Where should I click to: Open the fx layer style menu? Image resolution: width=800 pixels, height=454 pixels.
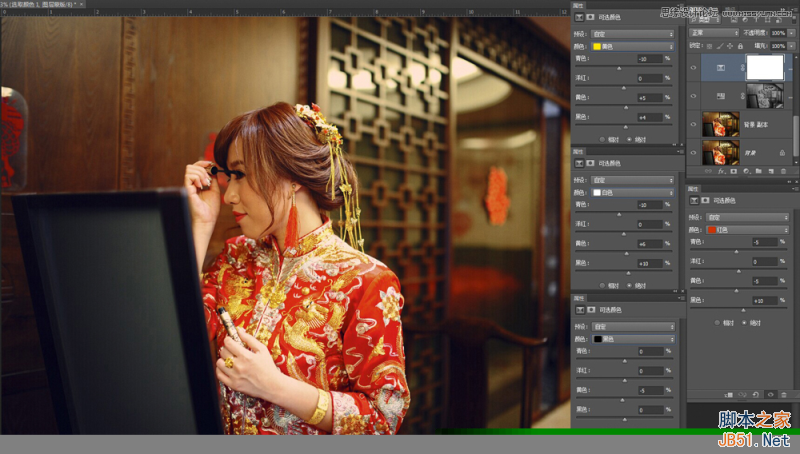click(721, 171)
